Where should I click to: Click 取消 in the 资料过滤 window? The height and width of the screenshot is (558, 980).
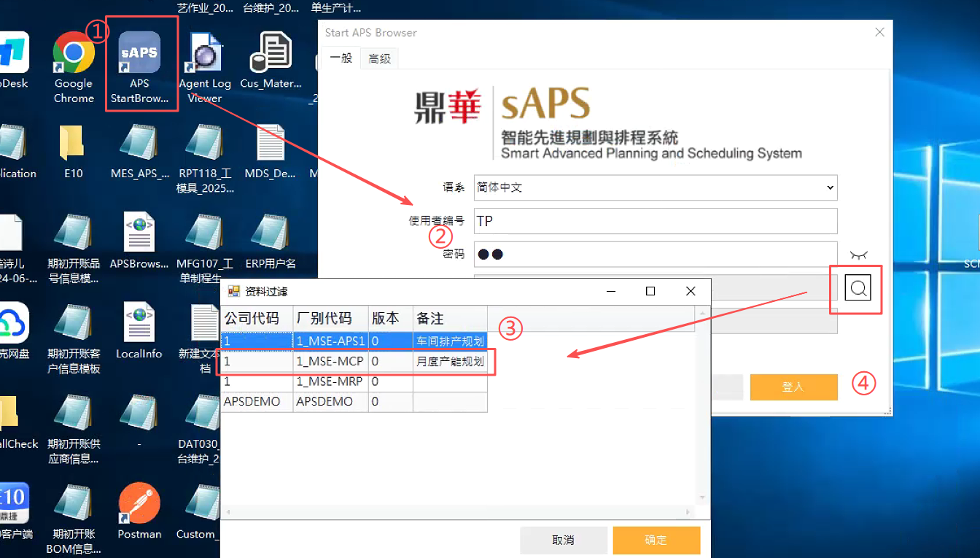click(x=564, y=540)
